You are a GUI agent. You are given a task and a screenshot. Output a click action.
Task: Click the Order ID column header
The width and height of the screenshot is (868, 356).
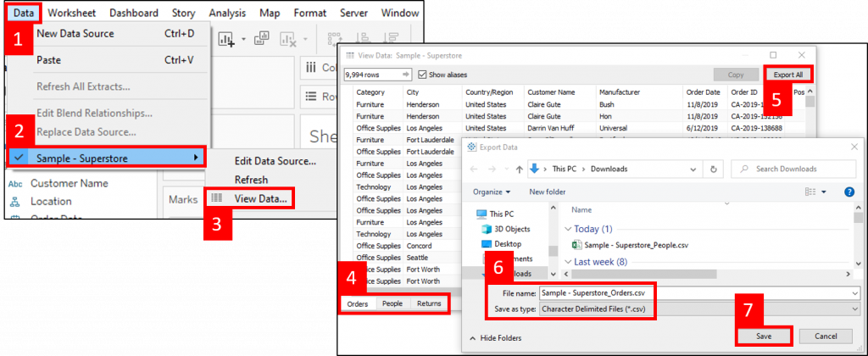coord(744,92)
